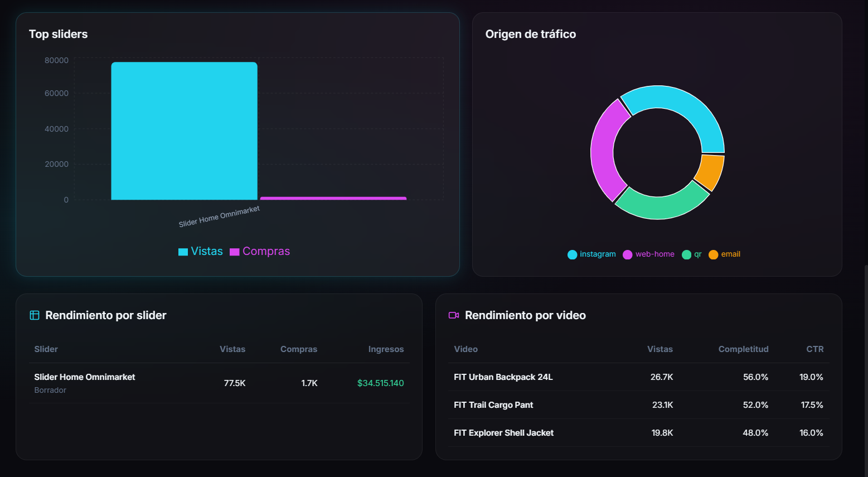Screen dimensions: 868x477
Task: Sort the Vistas column in Rendimiento por slider
Action: click(x=232, y=349)
